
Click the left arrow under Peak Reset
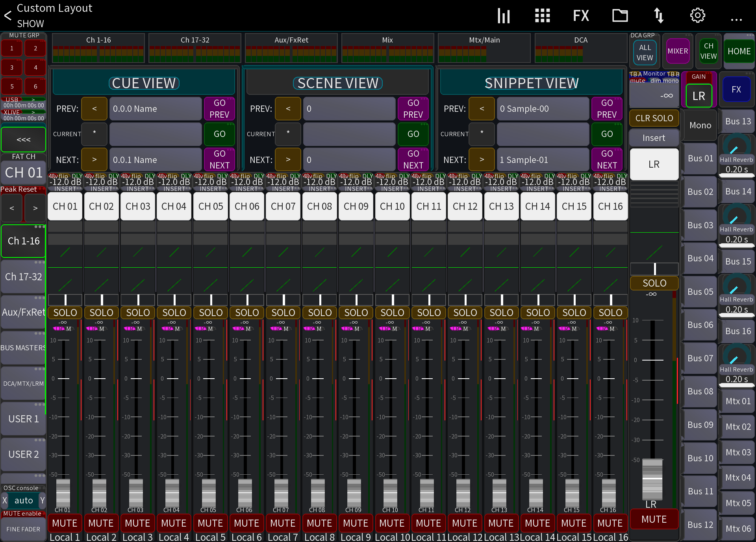tap(12, 208)
